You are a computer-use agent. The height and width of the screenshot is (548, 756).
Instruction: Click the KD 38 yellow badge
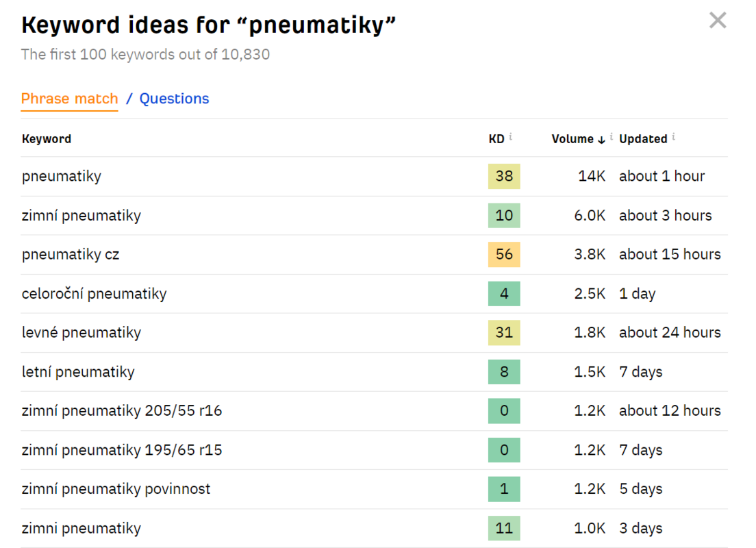(x=504, y=176)
